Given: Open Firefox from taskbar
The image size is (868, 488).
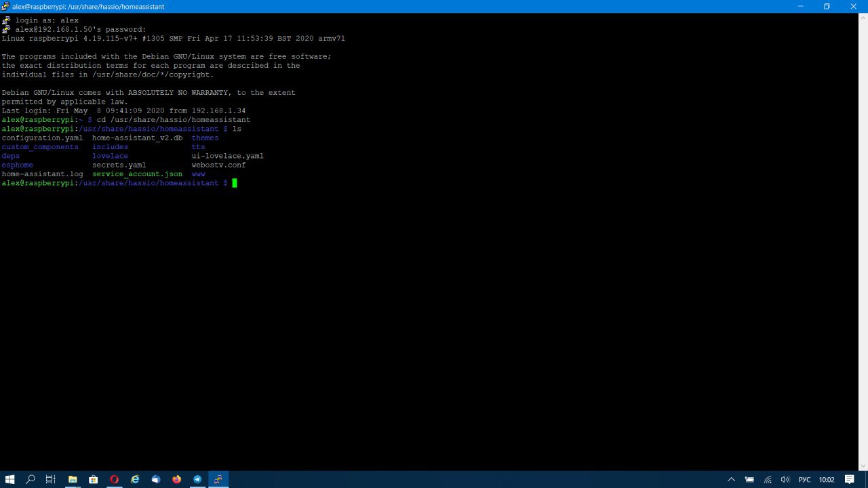Looking at the screenshot, I should point(176,479).
